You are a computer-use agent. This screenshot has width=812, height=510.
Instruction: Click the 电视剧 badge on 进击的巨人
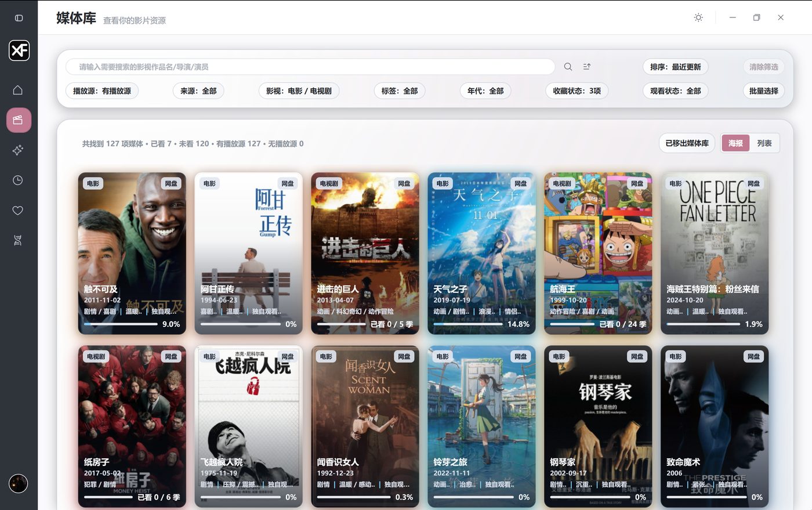pos(329,183)
